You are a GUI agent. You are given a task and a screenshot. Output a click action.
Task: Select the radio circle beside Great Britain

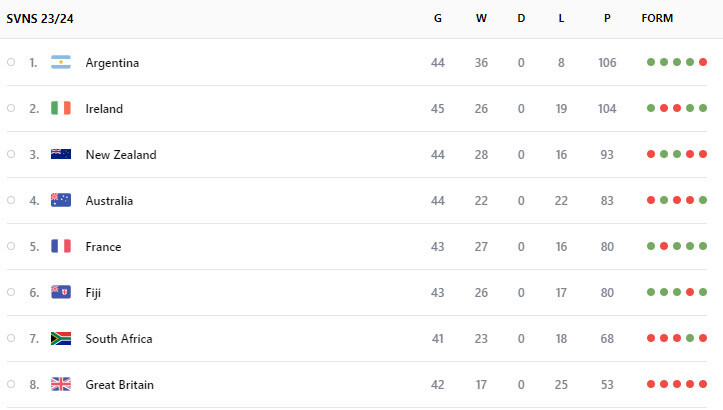pos(11,384)
